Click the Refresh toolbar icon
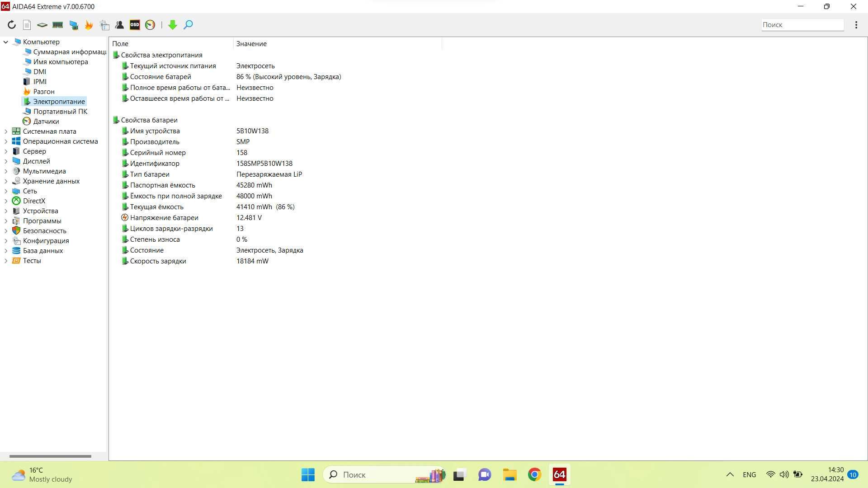868x488 pixels. click(12, 25)
